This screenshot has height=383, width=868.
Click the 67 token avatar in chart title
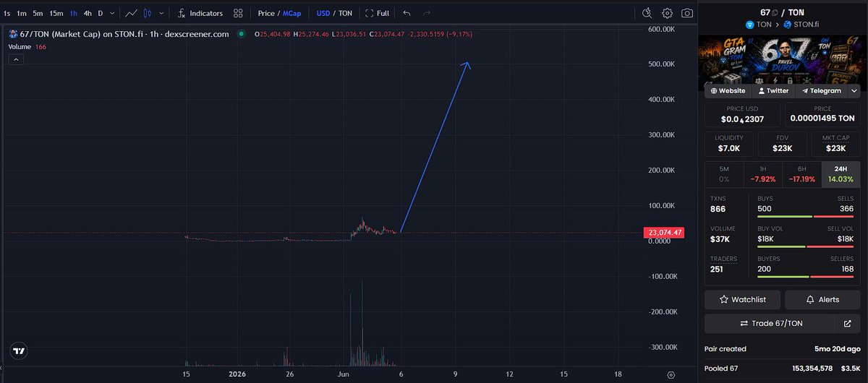click(x=12, y=34)
